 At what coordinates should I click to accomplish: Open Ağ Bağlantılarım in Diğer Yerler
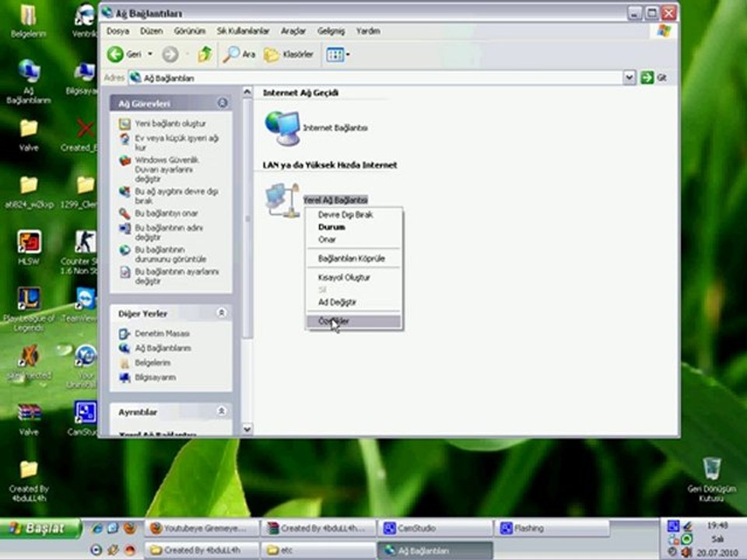coord(163,348)
